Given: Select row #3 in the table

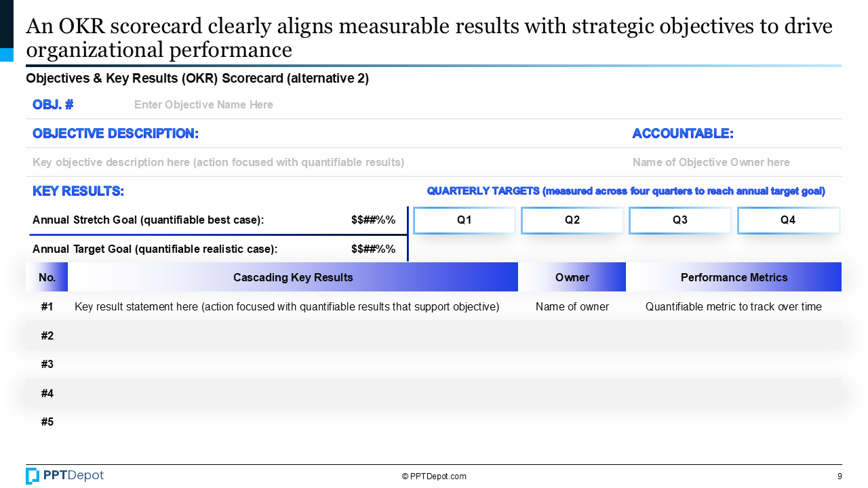Looking at the screenshot, I should (x=434, y=365).
